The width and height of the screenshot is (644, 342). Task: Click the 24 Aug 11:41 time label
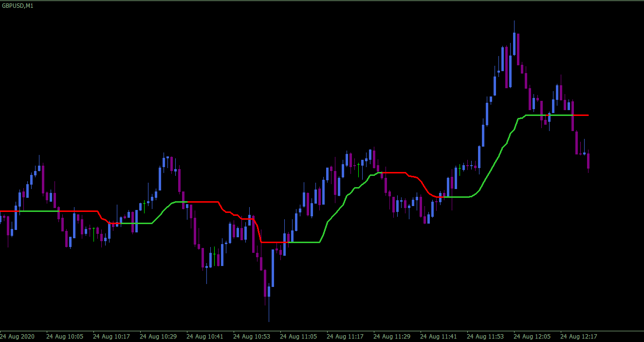439,336
